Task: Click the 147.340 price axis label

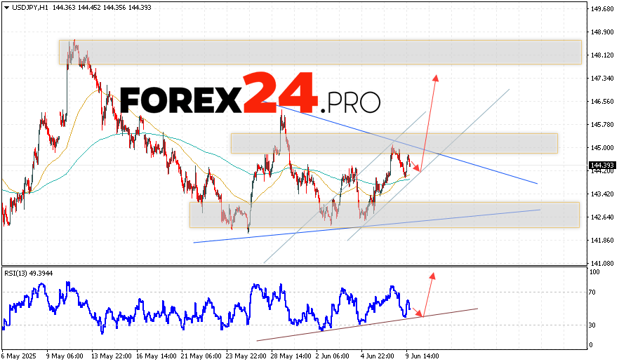Action: 601,79
